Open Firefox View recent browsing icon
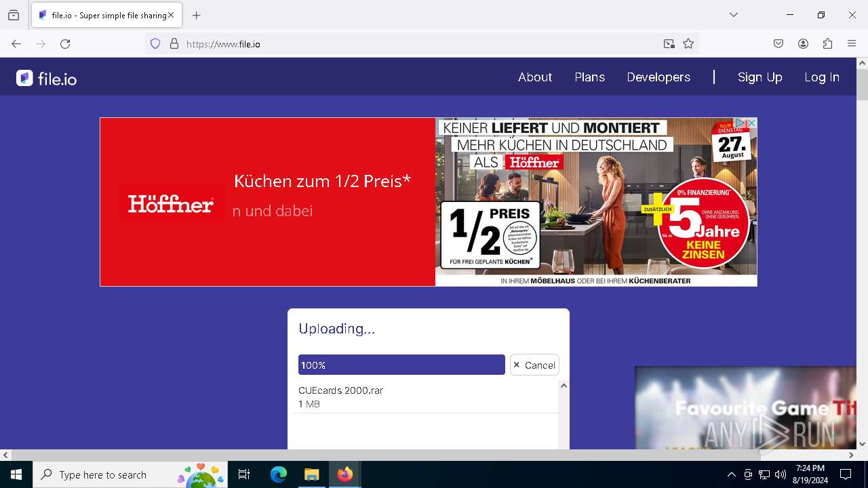868x488 pixels. [14, 15]
